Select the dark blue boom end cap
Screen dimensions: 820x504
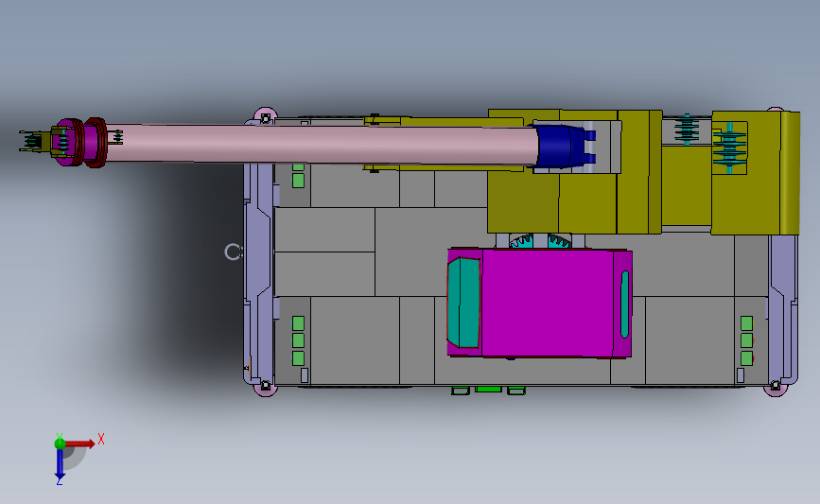(561, 146)
